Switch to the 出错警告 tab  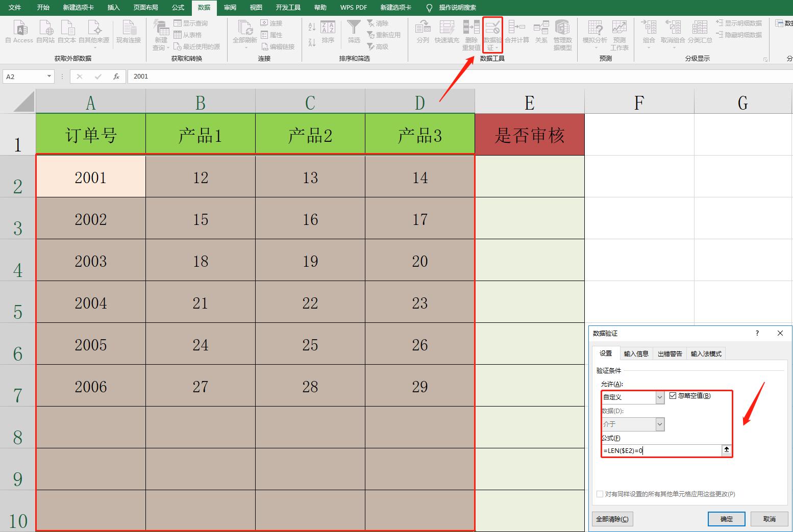coord(670,353)
